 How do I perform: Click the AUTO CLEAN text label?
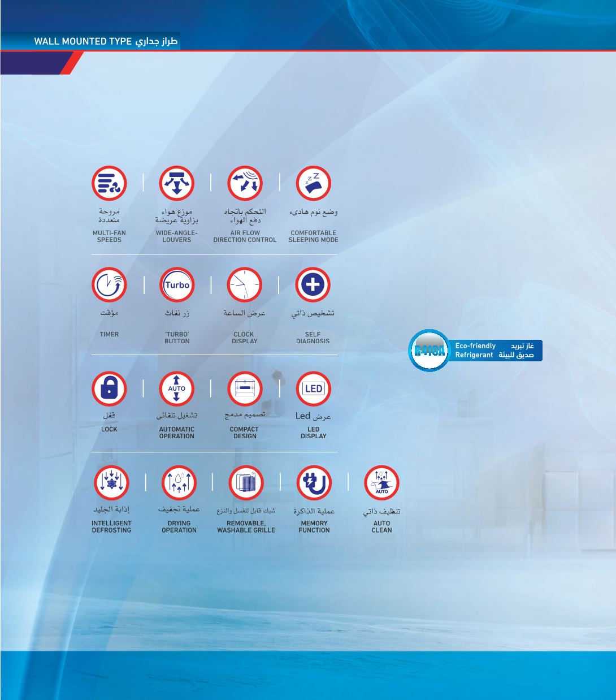coord(381,527)
